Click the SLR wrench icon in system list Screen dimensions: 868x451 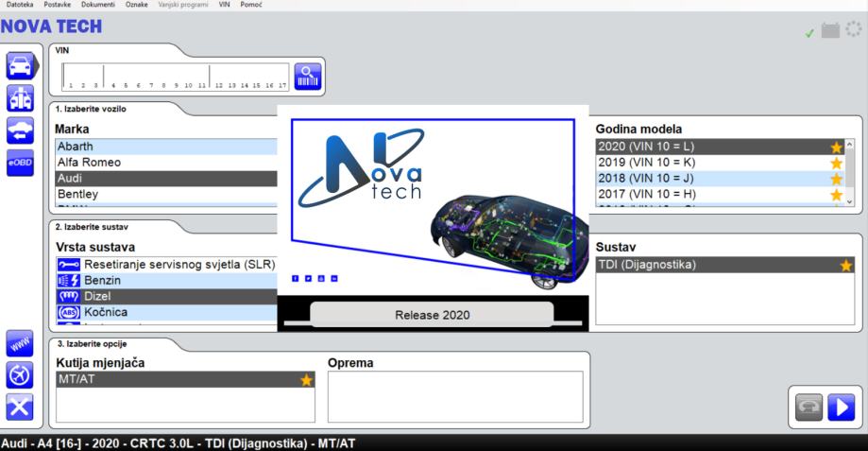pyautogui.click(x=69, y=265)
